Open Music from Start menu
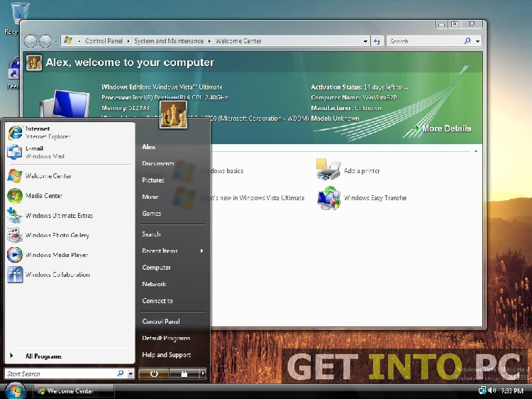 click(150, 197)
